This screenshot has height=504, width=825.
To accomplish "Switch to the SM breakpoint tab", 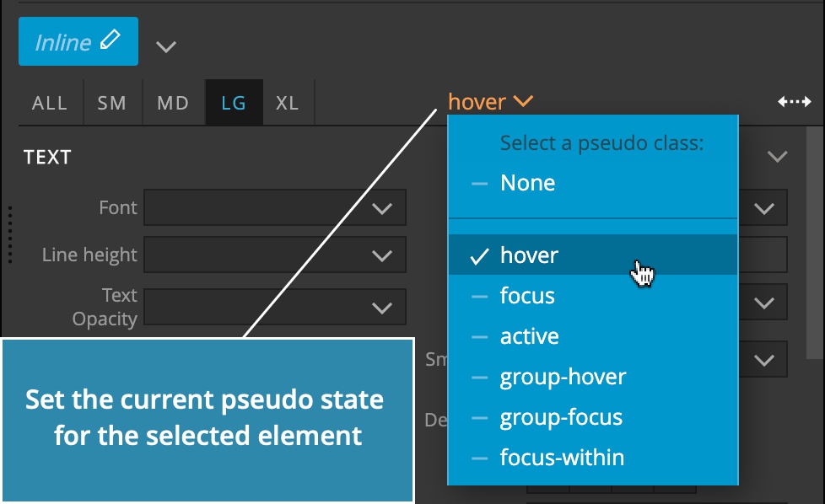I will tap(112, 103).
